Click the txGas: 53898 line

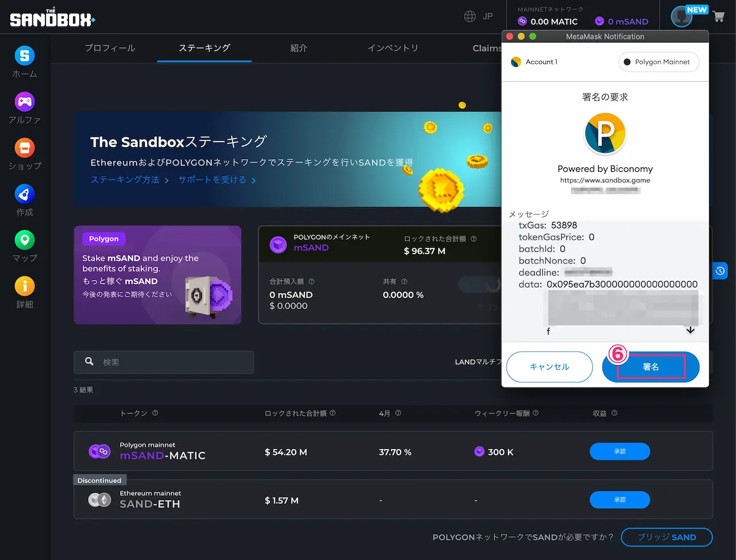pos(547,225)
